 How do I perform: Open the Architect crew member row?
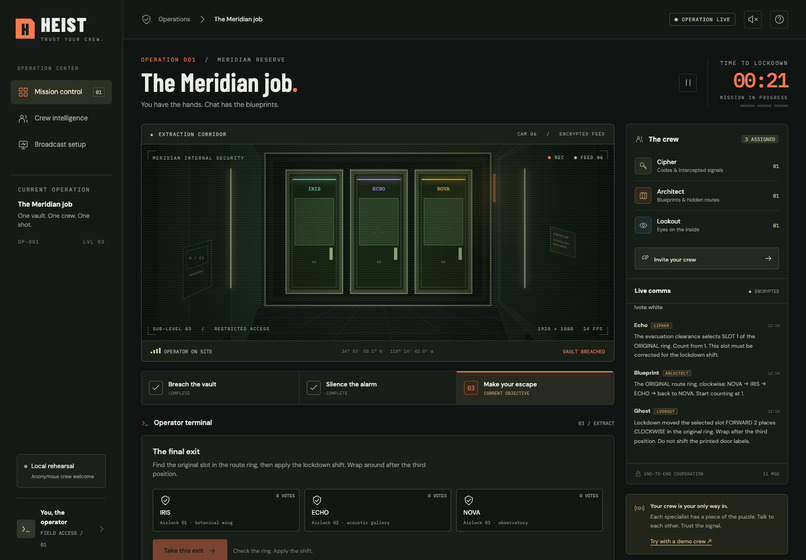706,196
